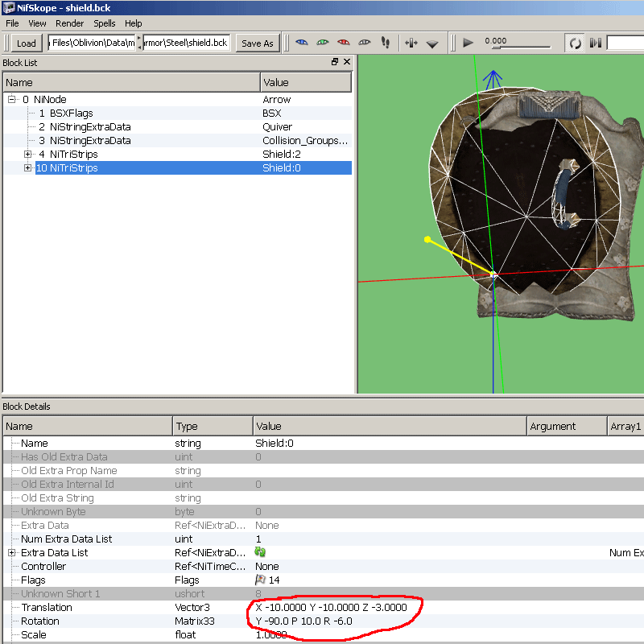Close the Block List panel
The image size is (644, 644).
pos(347,62)
